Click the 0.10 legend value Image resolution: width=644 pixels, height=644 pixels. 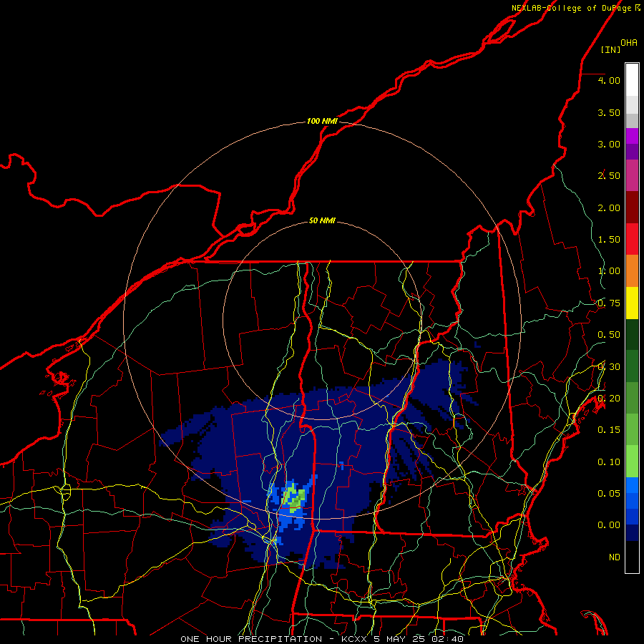[x=609, y=462]
